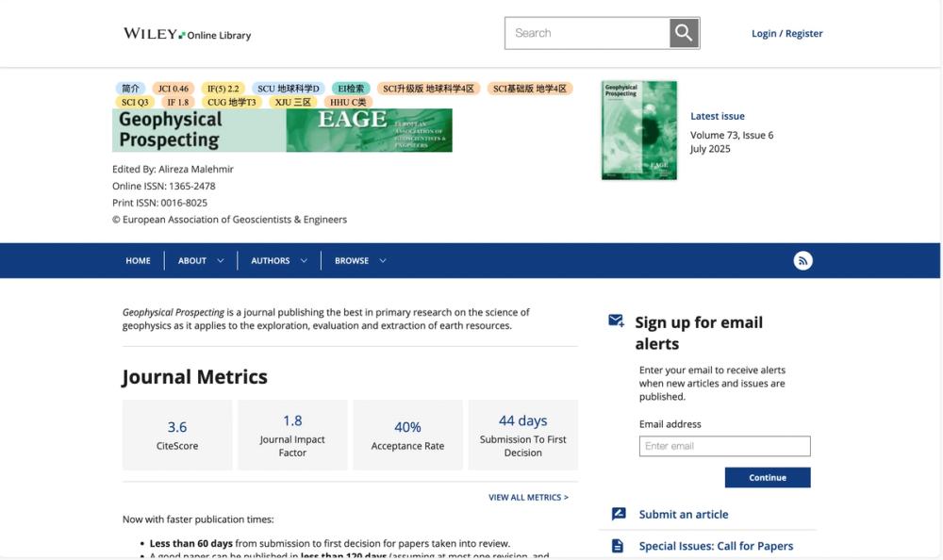Click the magnifier search button
Image resolution: width=943 pixels, height=560 pixels.
coord(684,33)
